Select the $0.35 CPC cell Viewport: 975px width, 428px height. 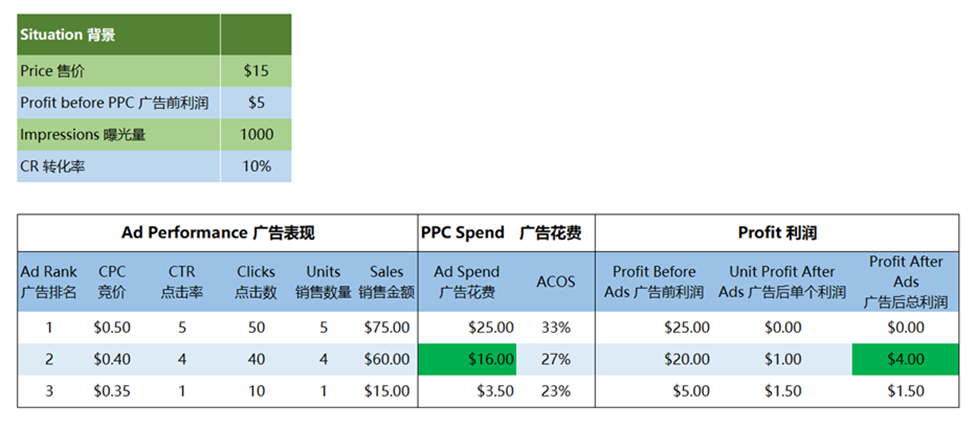click(x=113, y=391)
